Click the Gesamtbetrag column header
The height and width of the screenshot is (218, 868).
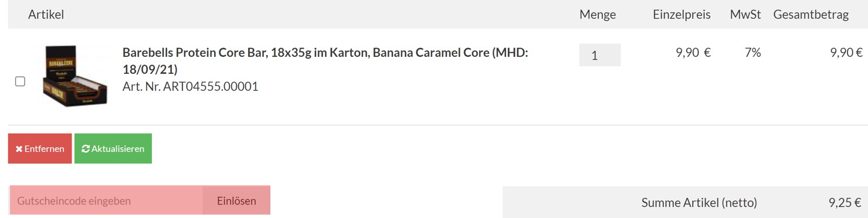point(811,15)
